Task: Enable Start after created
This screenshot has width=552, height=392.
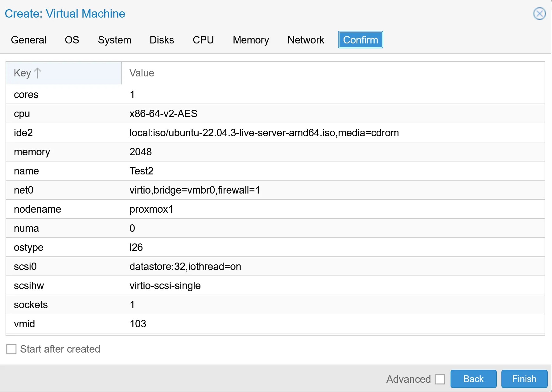Action: pos(11,349)
